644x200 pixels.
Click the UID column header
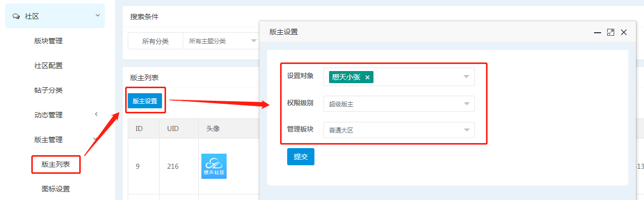tap(173, 129)
